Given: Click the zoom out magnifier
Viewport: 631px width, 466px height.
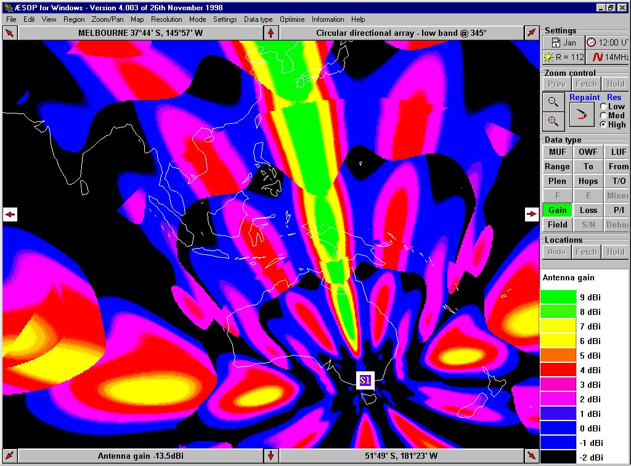Looking at the screenshot, I should coord(553,102).
